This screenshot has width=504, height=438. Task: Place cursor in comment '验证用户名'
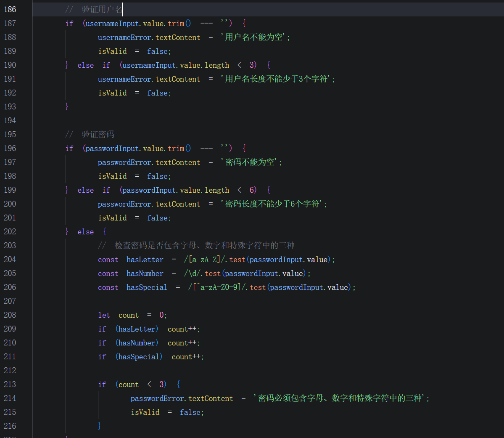pyautogui.click(x=102, y=9)
